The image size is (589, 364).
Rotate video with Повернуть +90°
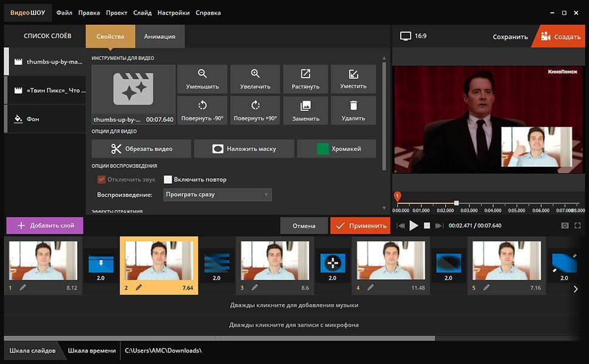[255, 110]
